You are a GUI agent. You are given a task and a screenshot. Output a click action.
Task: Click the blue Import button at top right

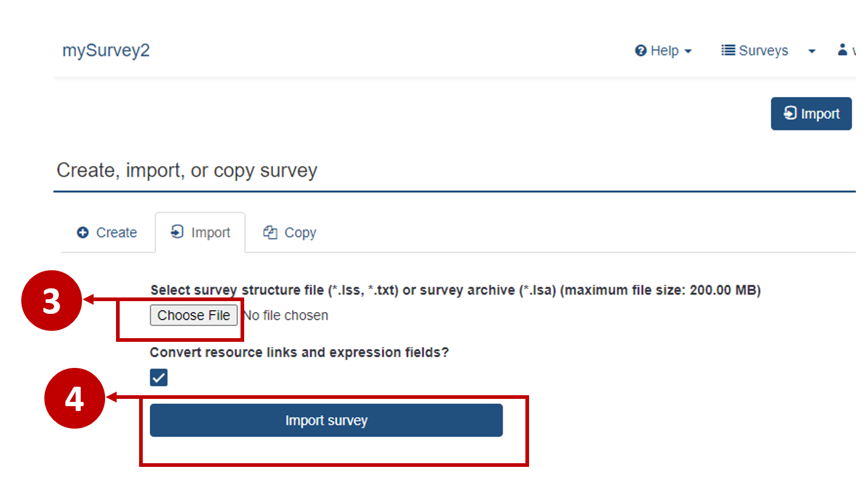tap(812, 114)
